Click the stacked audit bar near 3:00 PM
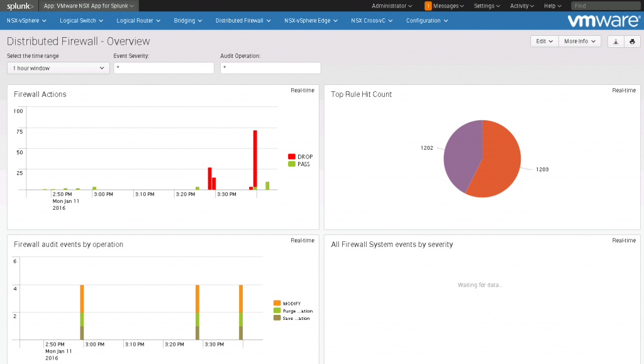This screenshot has width=644, height=364. coord(82,312)
